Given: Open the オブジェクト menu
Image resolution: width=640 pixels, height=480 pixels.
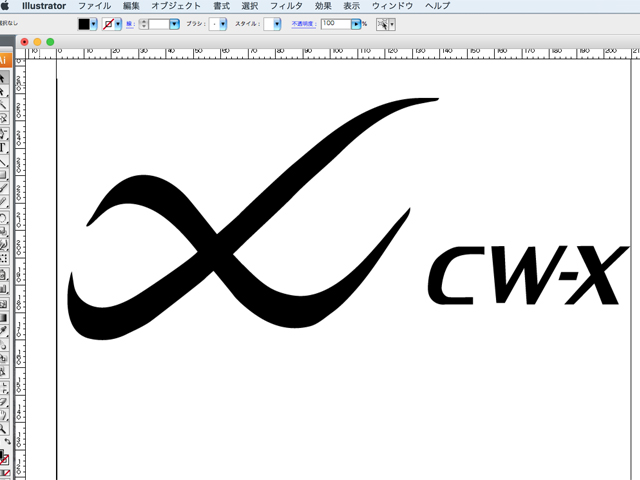Looking at the screenshot, I should (175, 6).
